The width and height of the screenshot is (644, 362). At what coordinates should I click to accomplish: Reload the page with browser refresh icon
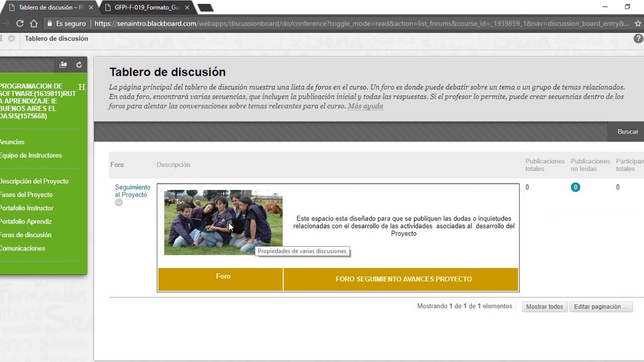20,24
